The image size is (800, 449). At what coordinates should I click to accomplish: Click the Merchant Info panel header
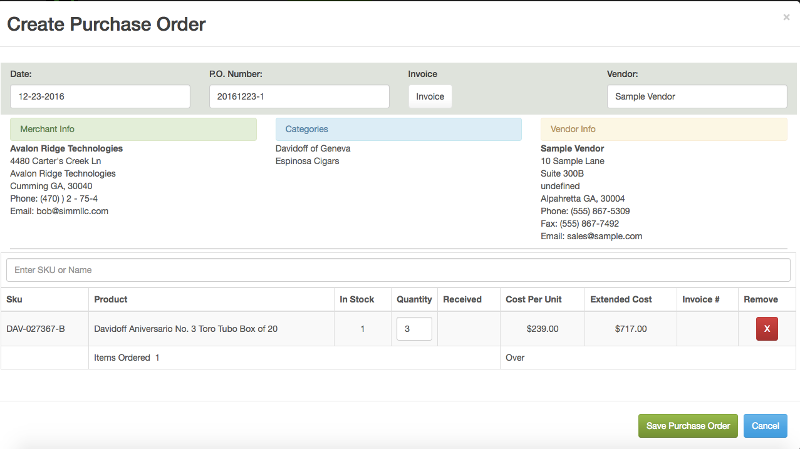point(133,129)
